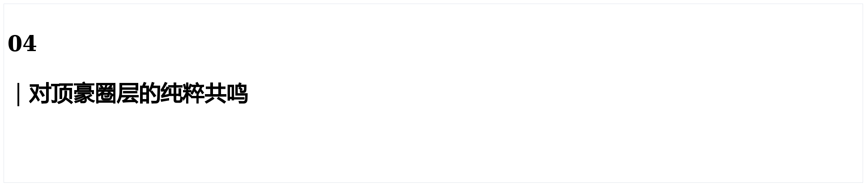This screenshot has height=186, width=868.
Task: Click the character "顶" in the heading
Action: pos(61,94)
